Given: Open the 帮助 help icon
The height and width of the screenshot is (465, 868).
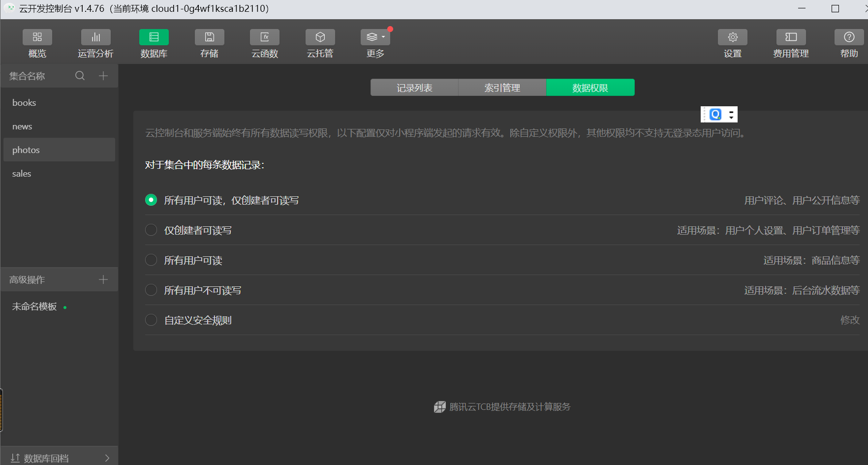Looking at the screenshot, I should [x=849, y=37].
